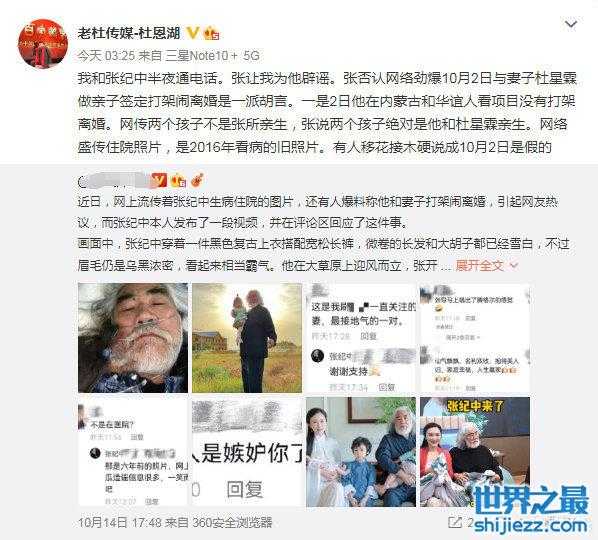
Task: Open the grassland man holding child photo
Action: click(x=247, y=338)
